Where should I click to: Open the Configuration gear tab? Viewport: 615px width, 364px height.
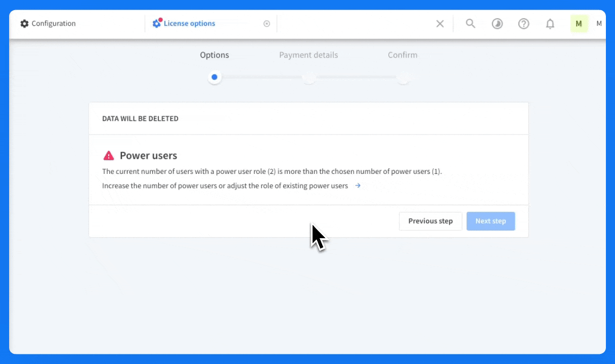tap(48, 24)
